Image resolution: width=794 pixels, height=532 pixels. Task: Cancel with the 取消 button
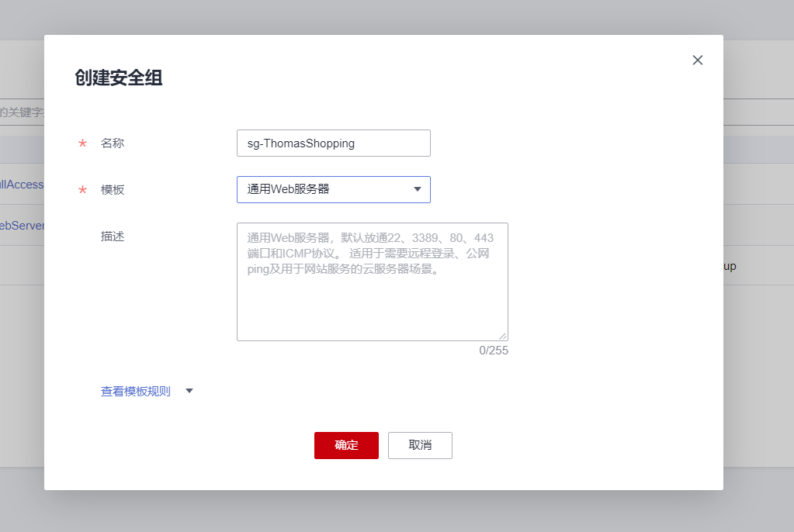pyautogui.click(x=420, y=445)
